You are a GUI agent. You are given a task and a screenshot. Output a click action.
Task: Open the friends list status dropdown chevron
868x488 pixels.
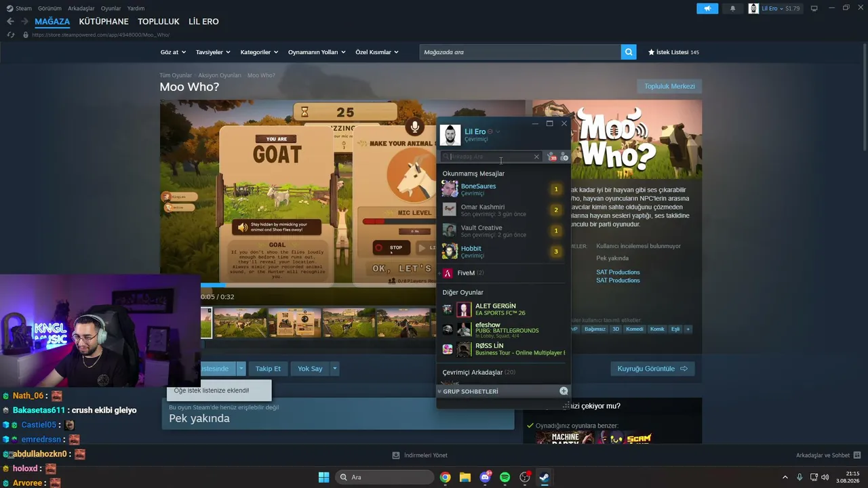coord(498,131)
